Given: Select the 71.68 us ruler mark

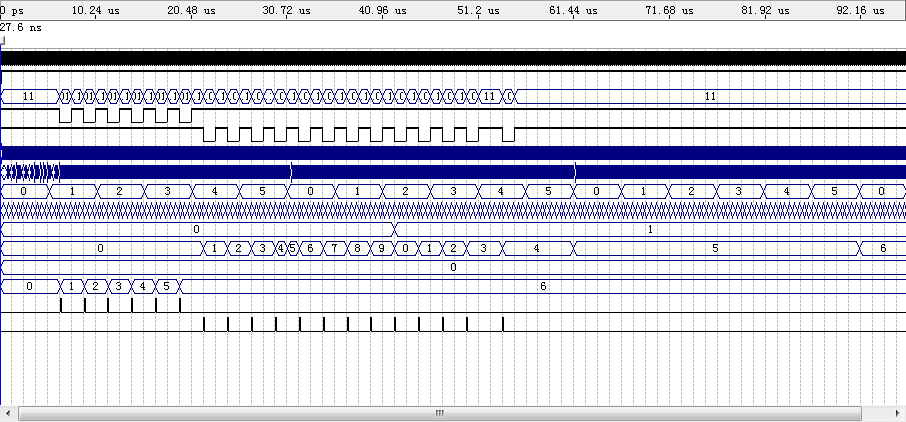Looking at the screenshot, I should pos(669,10).
